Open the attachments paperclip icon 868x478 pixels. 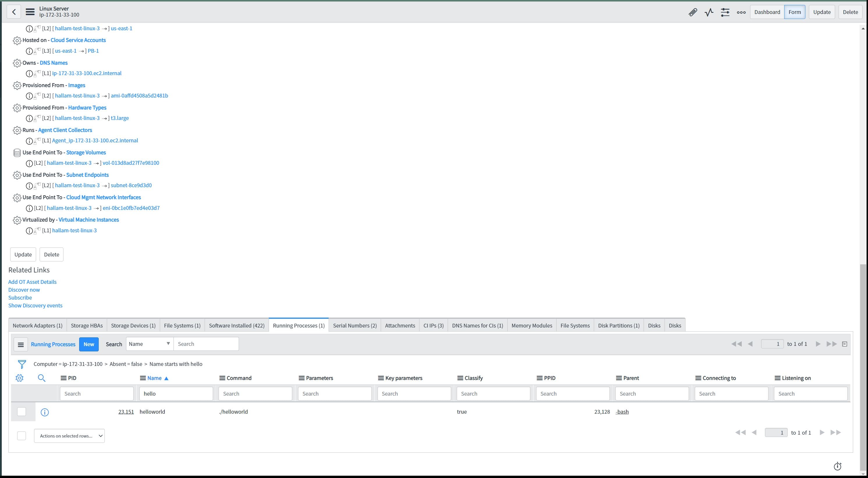(692, 12)
